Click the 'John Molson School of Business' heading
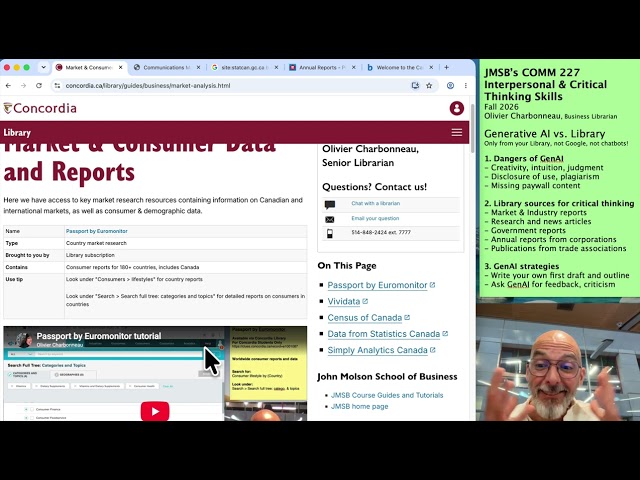Viewport: 640px width, 480px height. coord(387,377)
